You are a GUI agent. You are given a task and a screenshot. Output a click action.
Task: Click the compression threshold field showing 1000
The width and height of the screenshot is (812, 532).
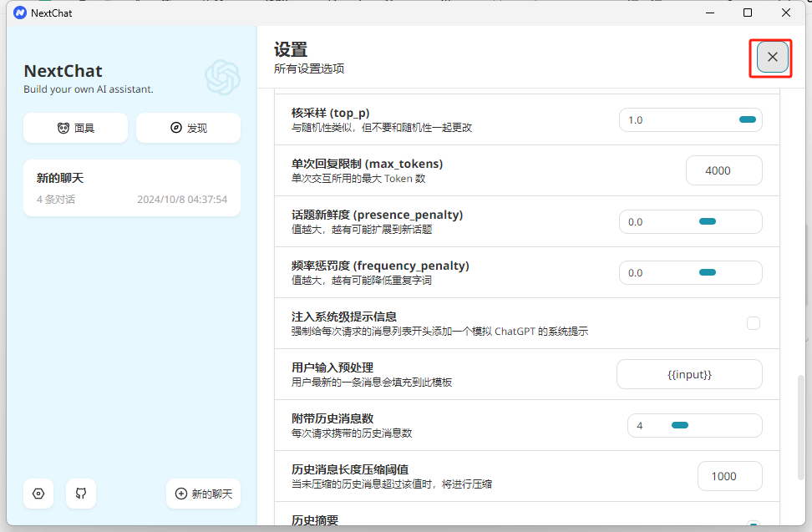click(729, 476)
